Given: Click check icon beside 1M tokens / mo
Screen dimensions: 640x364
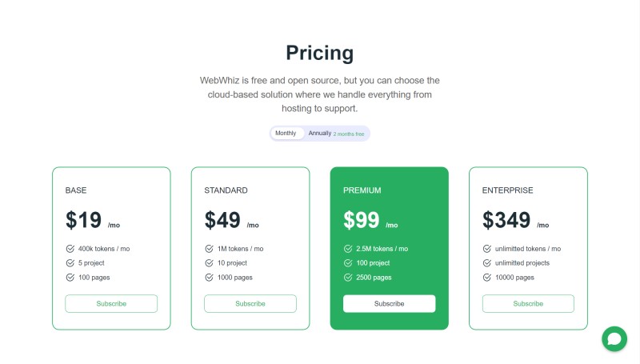Looking at the screenshot, I should click(x=209, y=249).
